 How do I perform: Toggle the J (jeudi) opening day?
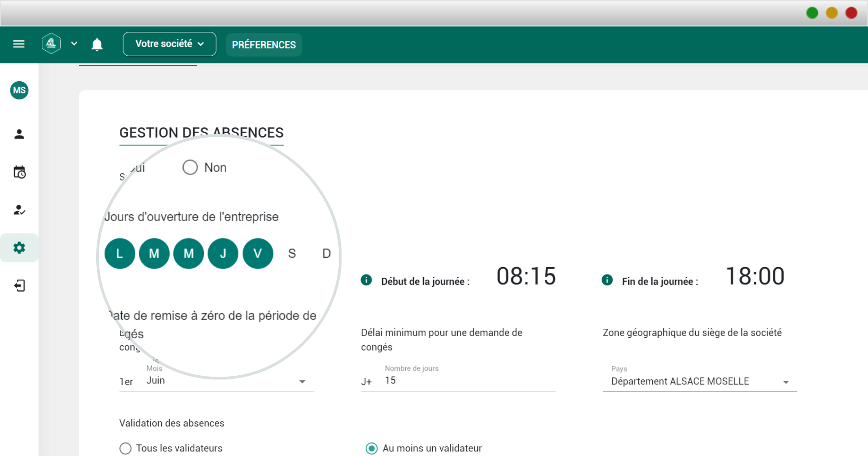pyautogui.click(x=223, y=254)
